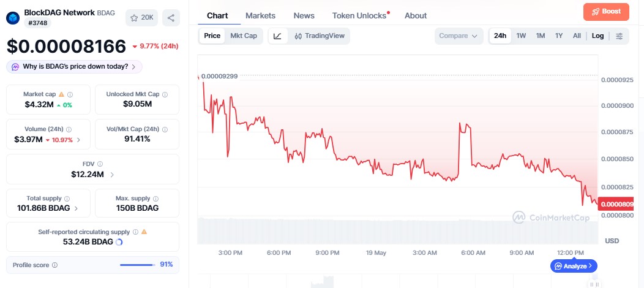The width and height of the screenshot is (644, 288).
Task: Open the About tab
Action: pos(416,15)
